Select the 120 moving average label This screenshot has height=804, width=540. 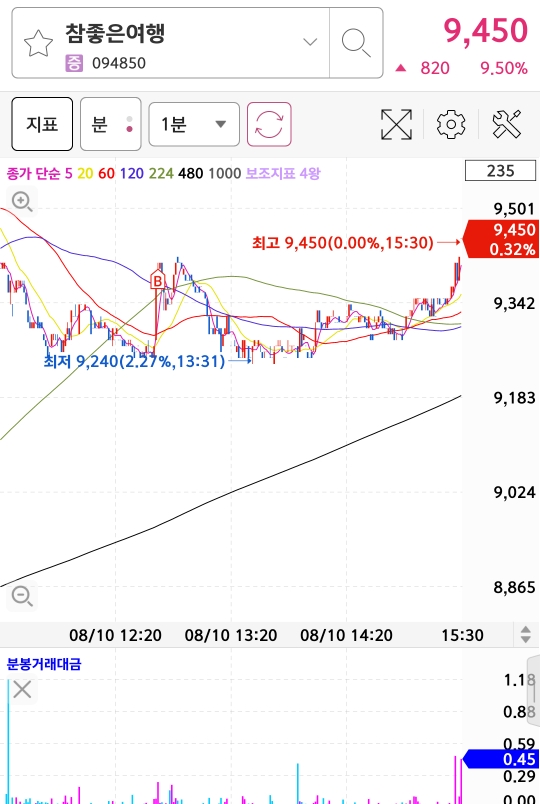132,173
